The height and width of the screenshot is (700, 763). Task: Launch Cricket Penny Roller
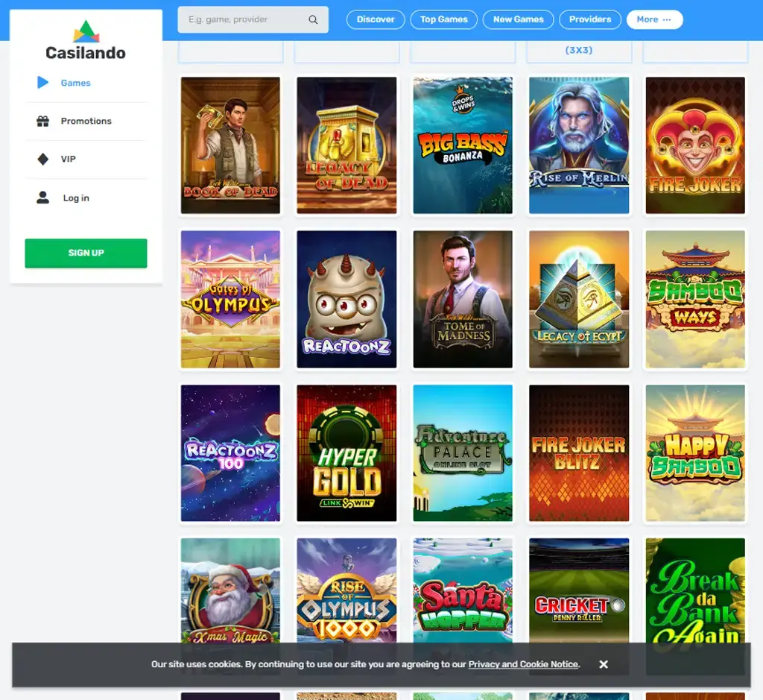[579, 590]
